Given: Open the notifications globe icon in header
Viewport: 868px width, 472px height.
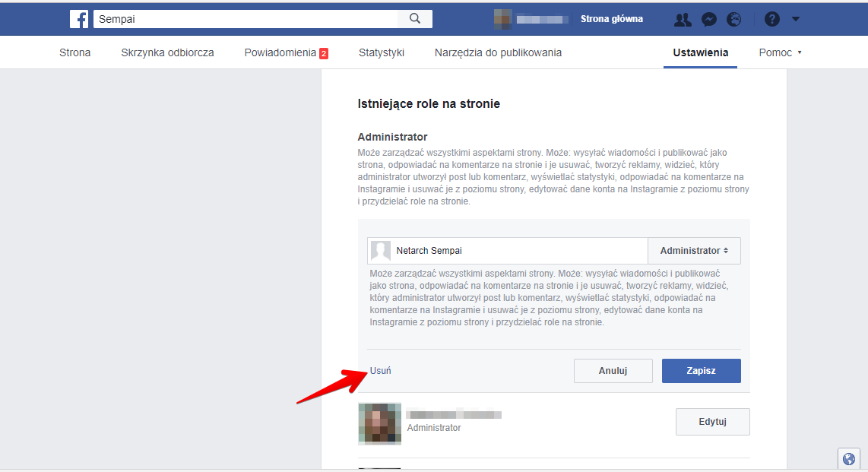Looking at the screenshot, I should (x=734, y=19).
